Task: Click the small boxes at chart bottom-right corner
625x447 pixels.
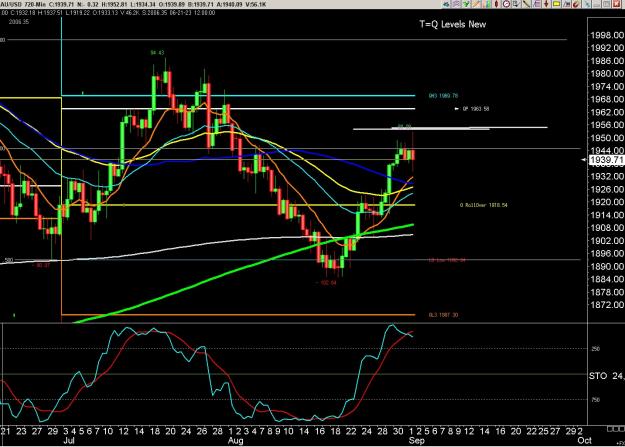Action: 616,429
